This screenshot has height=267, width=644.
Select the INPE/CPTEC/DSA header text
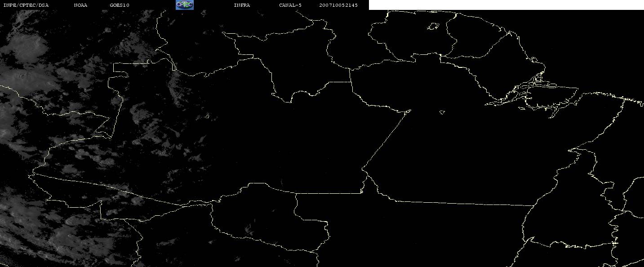[x=26, y=5]
